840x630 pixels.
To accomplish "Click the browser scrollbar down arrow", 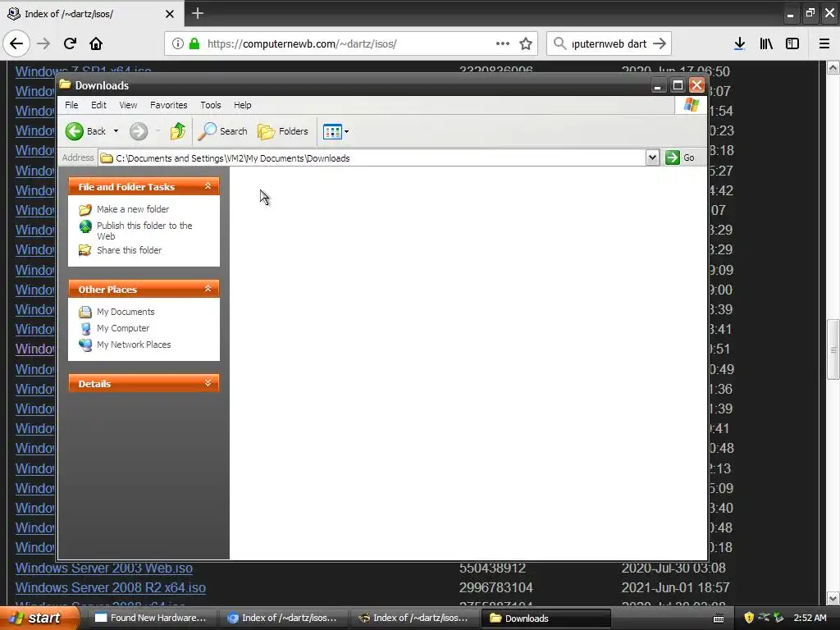I will [x=833, y=598].
